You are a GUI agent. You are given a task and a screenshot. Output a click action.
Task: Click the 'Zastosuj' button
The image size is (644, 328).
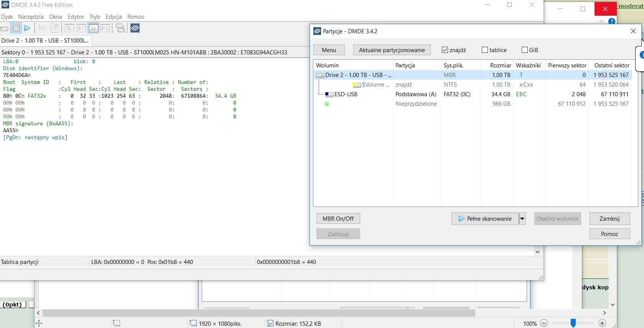tap(338, 234)
